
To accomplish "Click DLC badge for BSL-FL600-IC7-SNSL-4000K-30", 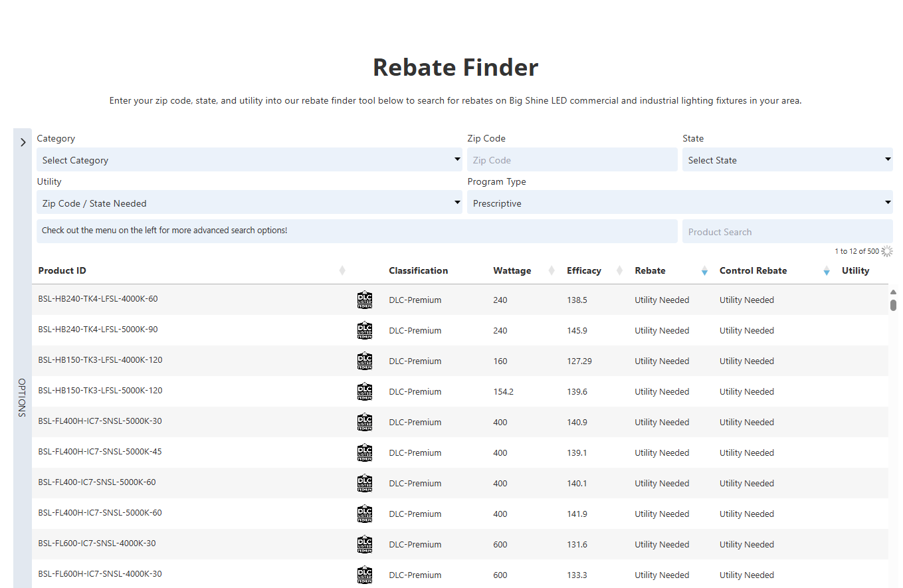I will pos(365,544).
